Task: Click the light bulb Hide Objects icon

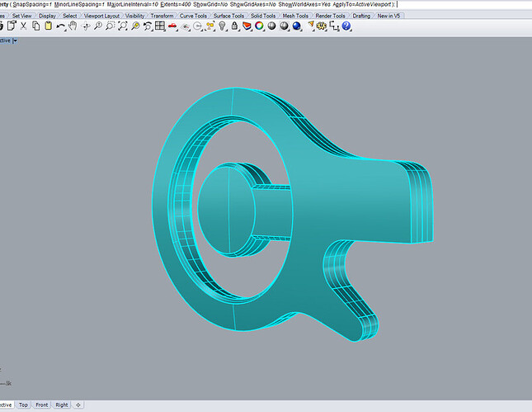Action: (x=224, y=26)
